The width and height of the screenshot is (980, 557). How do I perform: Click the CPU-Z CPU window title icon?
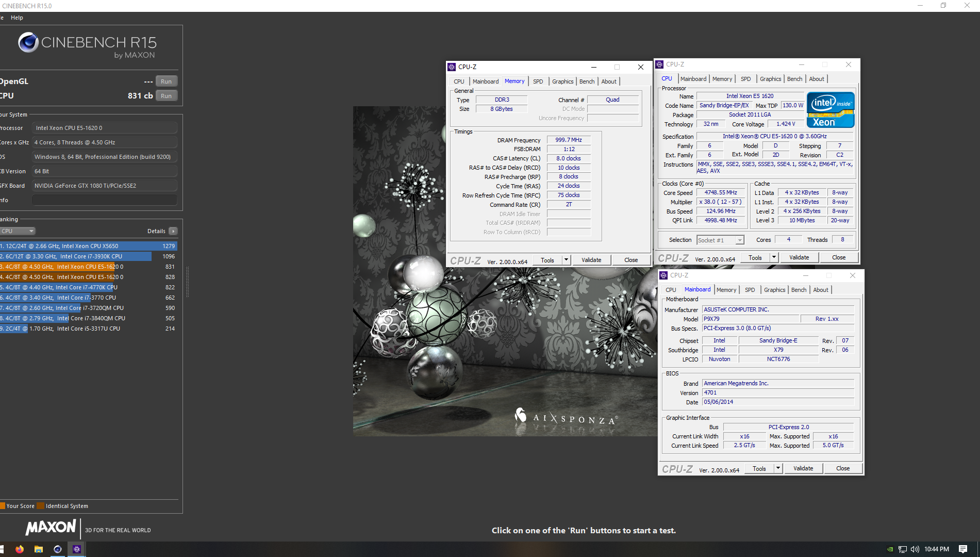pyautogui.click(x=659, y=64)
